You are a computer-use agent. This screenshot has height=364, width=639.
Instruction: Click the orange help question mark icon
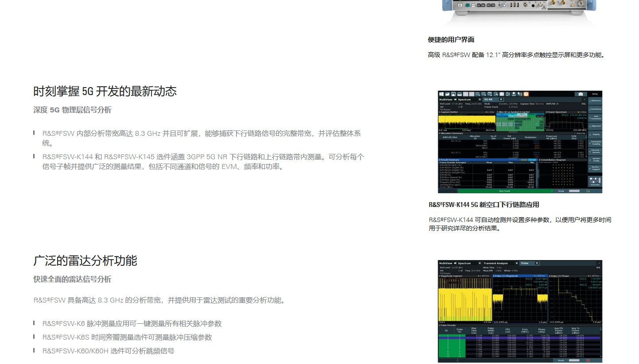pos(526,94)
